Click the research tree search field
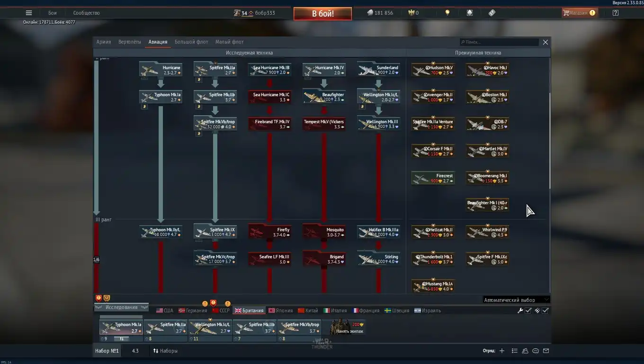Image resolution: width=644 pixels, height=364 pixels. click(x=499, y=42)
